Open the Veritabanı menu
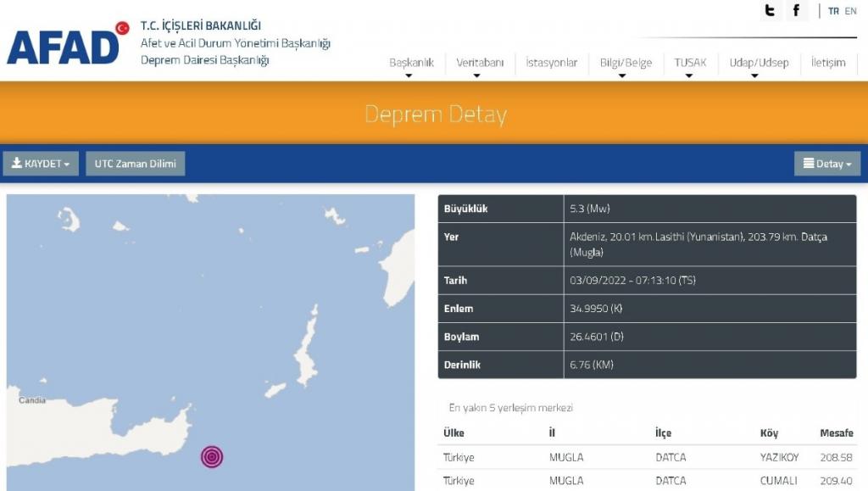The width and height of the screenshot is (868, 491). tap(480, 63)
